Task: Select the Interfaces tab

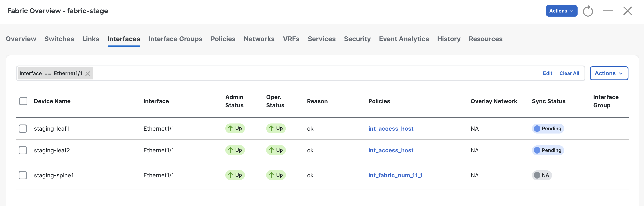Action: (x=124, y=39)
